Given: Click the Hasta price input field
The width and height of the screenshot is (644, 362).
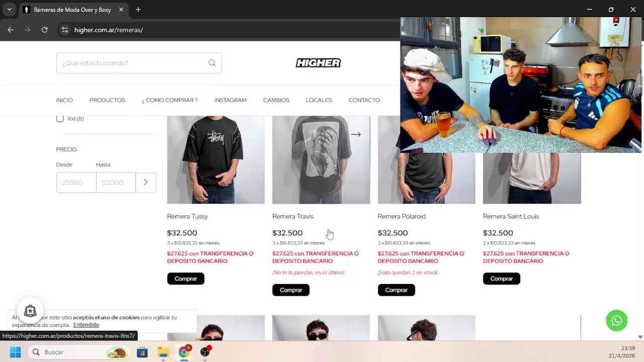Looking at the screenshot, I should click(116, 183).
